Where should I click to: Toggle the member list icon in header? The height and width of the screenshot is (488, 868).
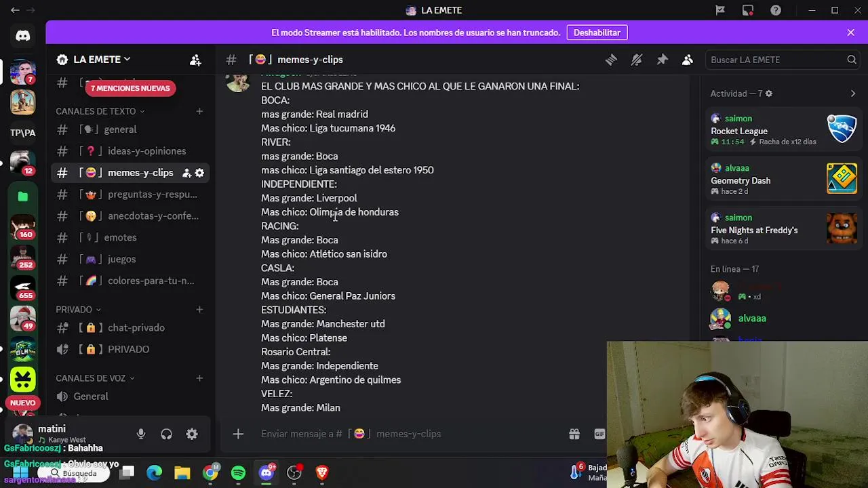[688, 60]
